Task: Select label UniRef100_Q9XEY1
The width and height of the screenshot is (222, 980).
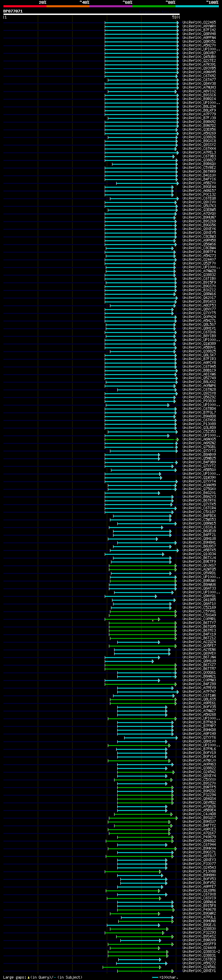Action: point(199,971)
